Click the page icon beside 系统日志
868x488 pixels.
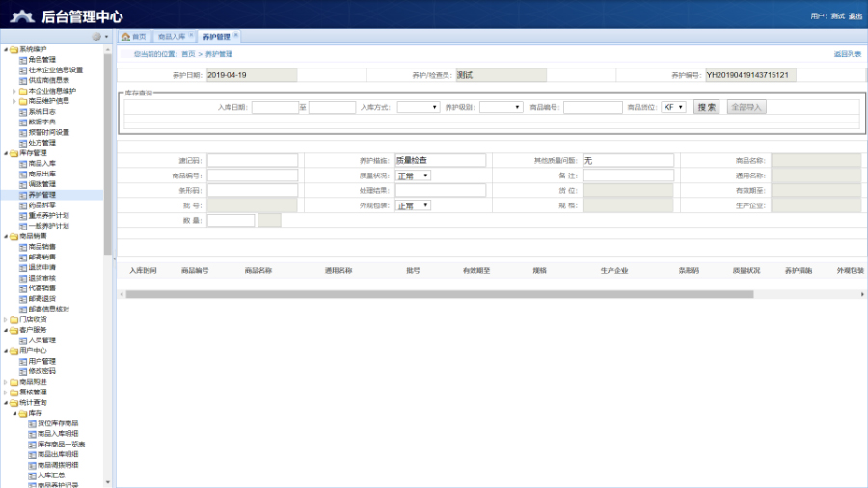23,112
